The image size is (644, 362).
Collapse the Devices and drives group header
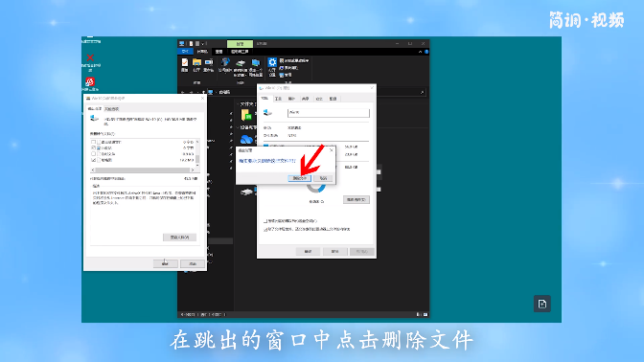coord(239,127)
